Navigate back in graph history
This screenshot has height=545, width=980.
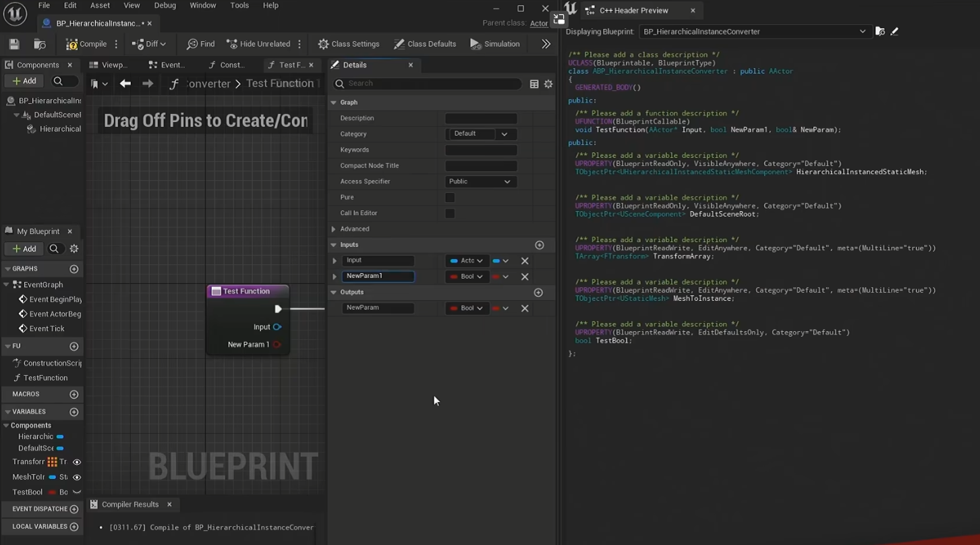pyautogui.click(x=125, y=84)
